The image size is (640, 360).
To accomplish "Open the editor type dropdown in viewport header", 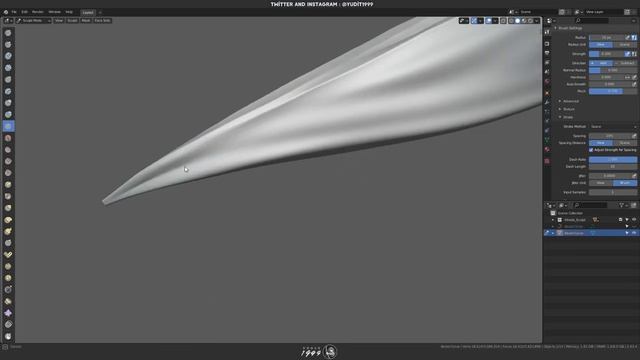I will [9, 20].
